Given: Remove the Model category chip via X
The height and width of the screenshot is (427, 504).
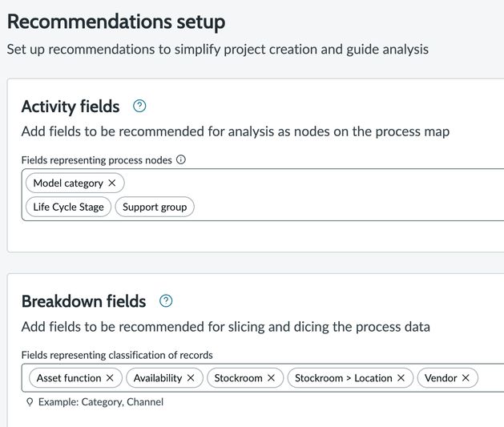Looking at the screenshot, I should pyautogui.click(x=112, y=183).
